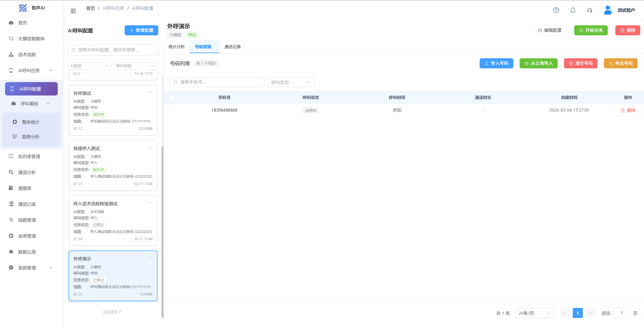
Task: Click the green 开始任务 button
Action: pyautogui.click(x=591, y=30)
